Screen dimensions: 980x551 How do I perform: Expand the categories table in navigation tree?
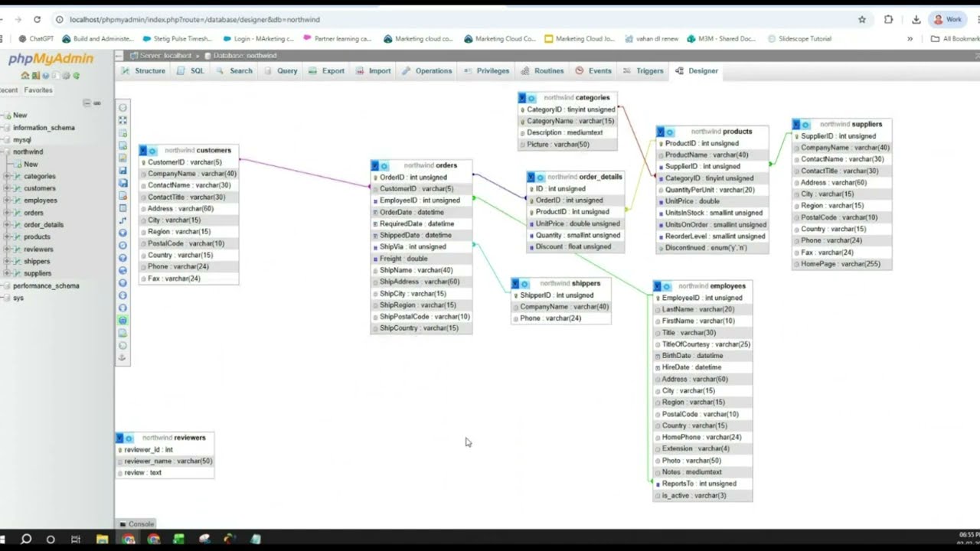[x=7, y=176]
